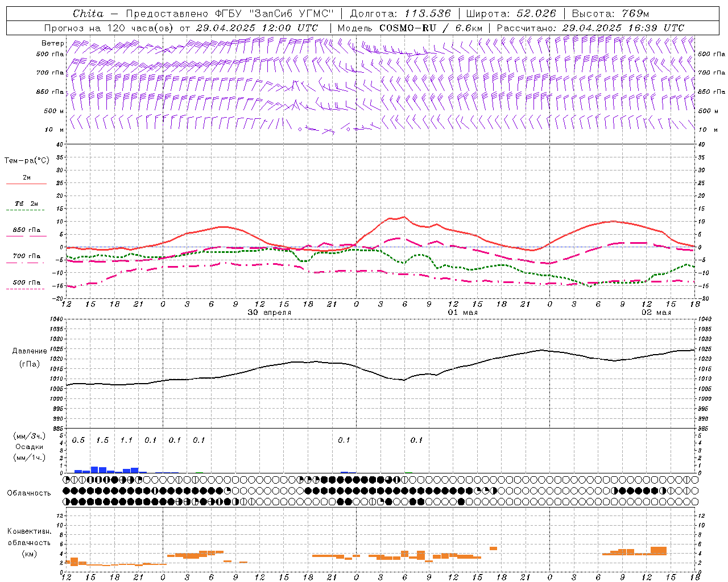Click the "1.1" precipitation value
The width and height of the screenshot is (728, 582).
coord(126,440)
